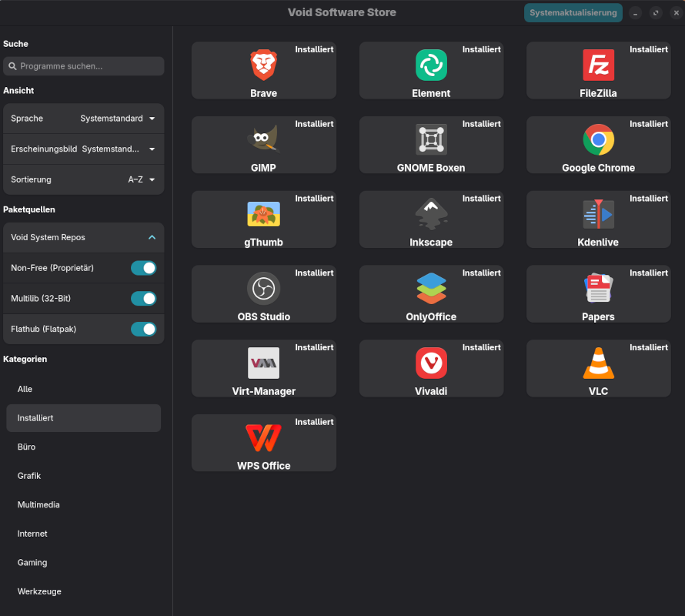
Task: Open the Inkscape app entry
Action: 431,214
